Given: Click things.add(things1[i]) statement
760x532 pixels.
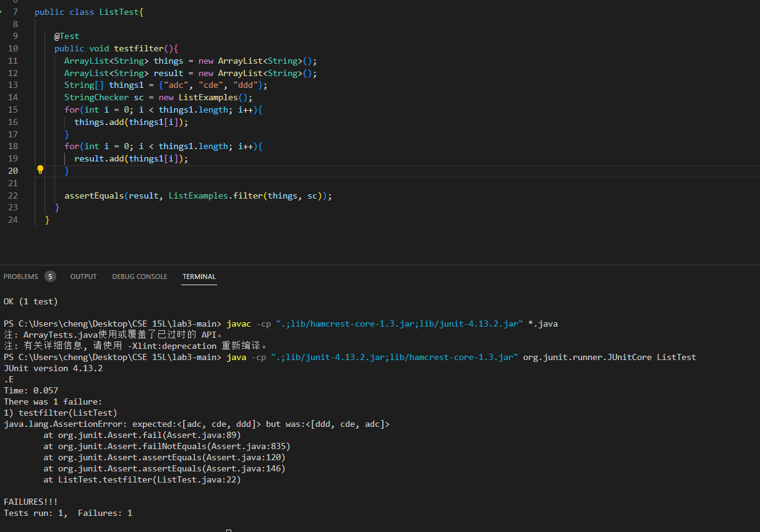Looking at the screenshot, I should point(131,122).
